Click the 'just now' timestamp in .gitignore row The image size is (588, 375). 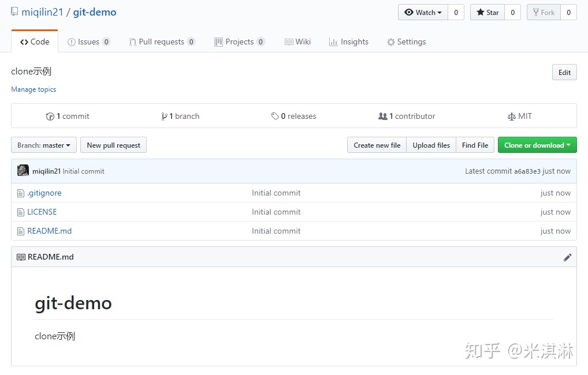click(x=556, y=193)
